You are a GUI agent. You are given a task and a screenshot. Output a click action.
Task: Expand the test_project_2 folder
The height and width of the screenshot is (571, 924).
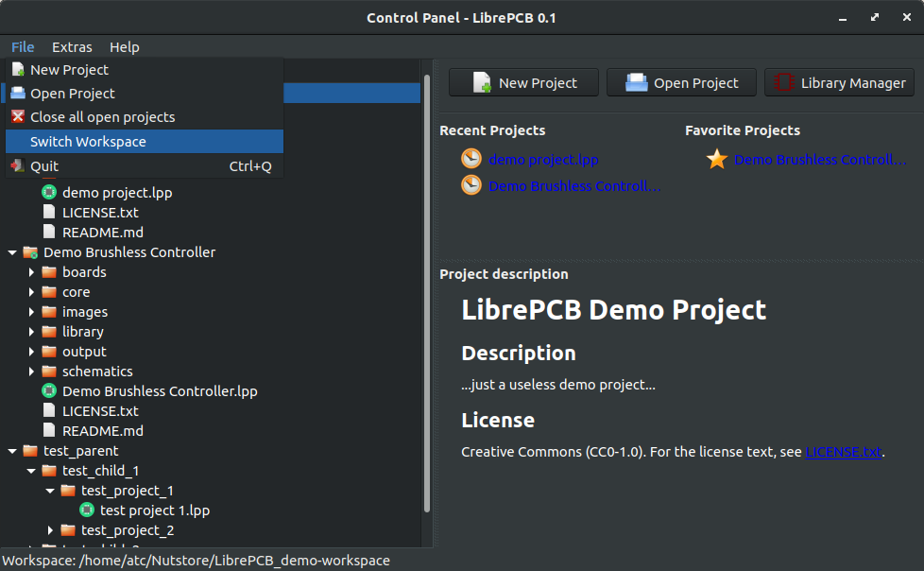coord(50,531)
